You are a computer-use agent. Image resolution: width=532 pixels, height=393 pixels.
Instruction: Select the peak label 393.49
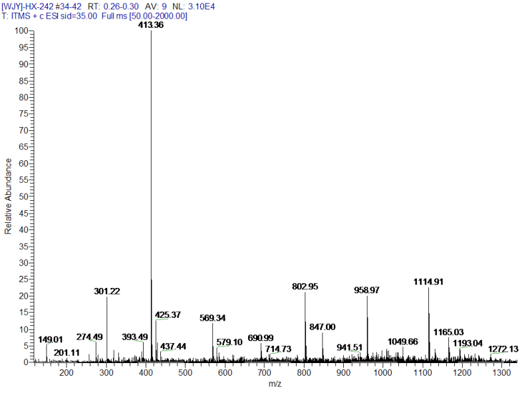135,336
